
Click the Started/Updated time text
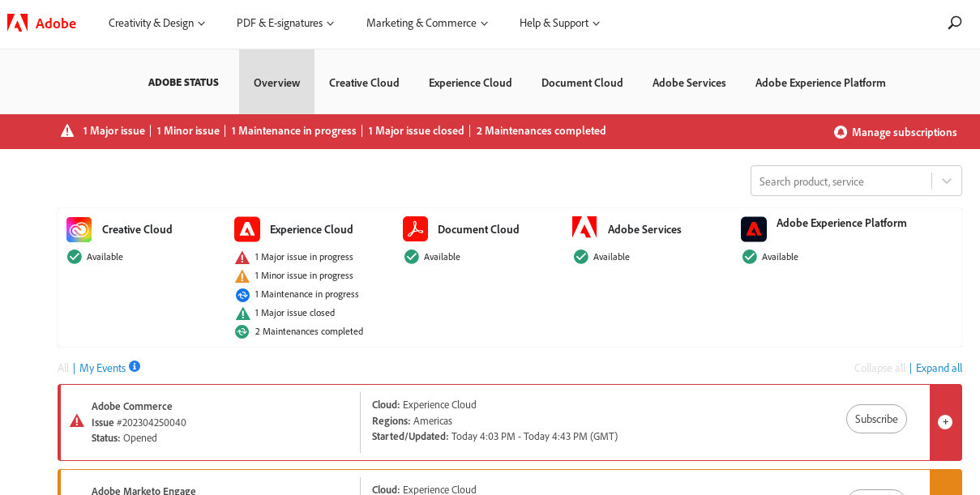494,436
